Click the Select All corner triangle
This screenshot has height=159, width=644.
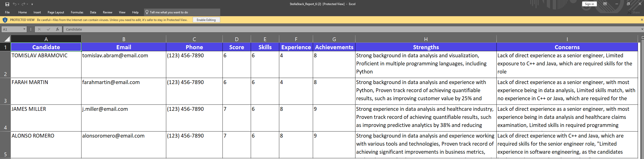pyautogui.click(x=7, y=39)
